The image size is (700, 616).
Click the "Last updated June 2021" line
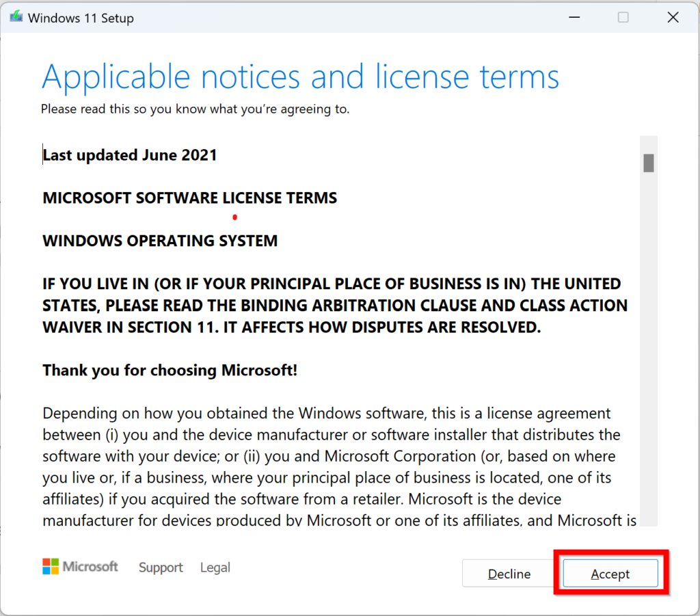tap(130, 155)
